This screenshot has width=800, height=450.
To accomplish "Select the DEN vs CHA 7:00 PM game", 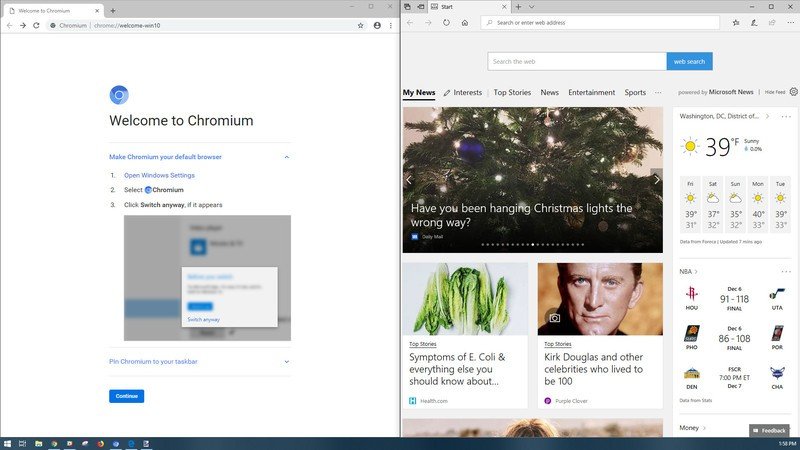I will pos(734,378).
